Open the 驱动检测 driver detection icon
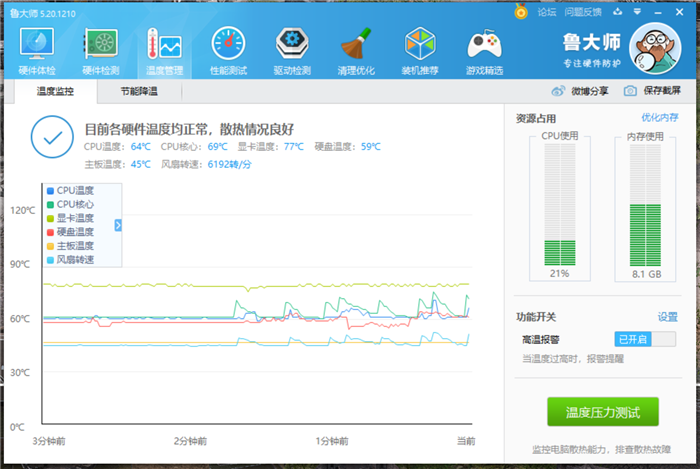This screenshot has height=469, width=700. tap(292, 43)
